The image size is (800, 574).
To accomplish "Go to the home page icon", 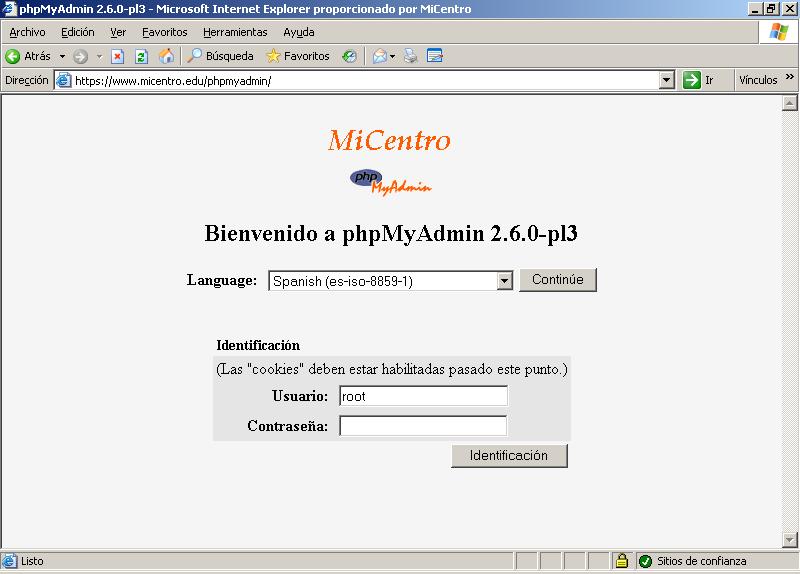I will click(166, 56).
